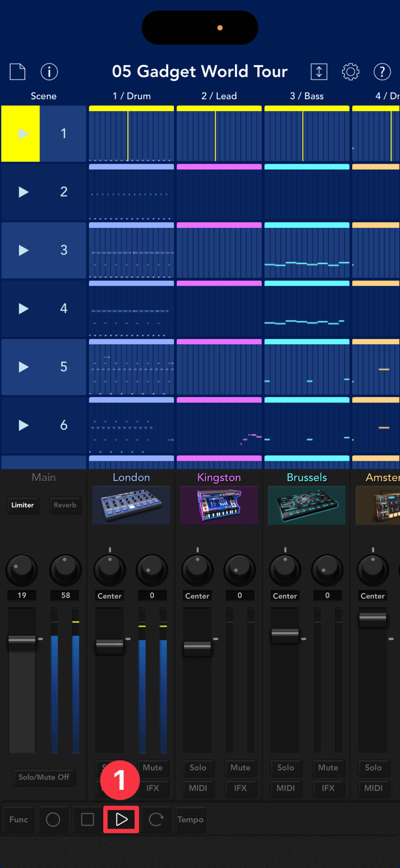Launch scene 3 play triangle
The height and width of the screenshot is (868, 400).
pos(23,250)
